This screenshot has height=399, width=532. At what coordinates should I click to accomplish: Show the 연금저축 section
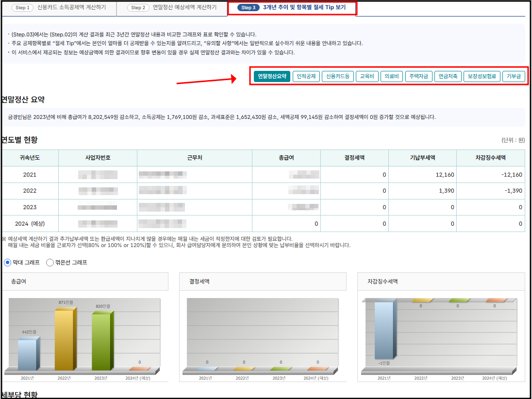coord(448,76)
